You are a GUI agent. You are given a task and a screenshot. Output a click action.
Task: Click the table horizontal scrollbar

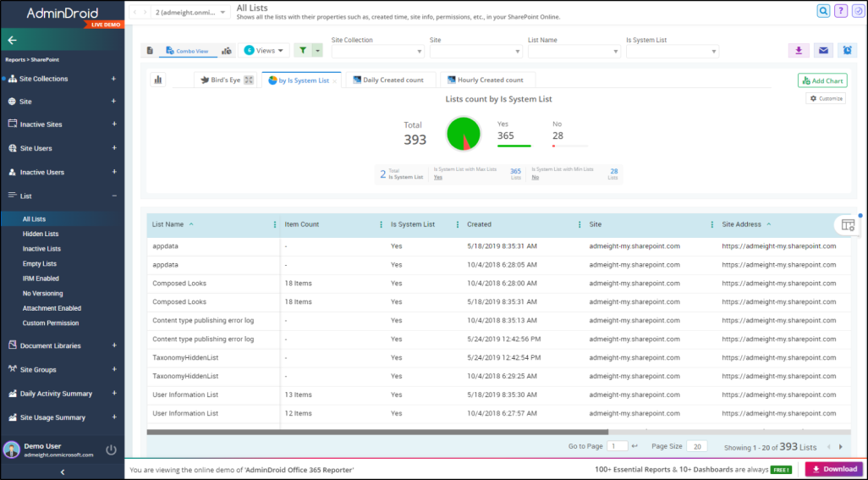[377, 433]
